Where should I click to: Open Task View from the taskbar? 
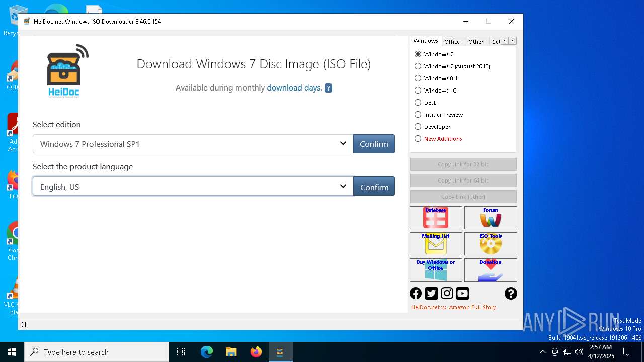click(x=181, y=352)
